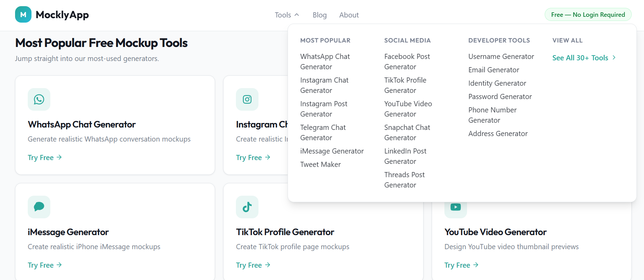Click the YouTube play icon
Screen dimensions: 644x280
pos(455,207)
